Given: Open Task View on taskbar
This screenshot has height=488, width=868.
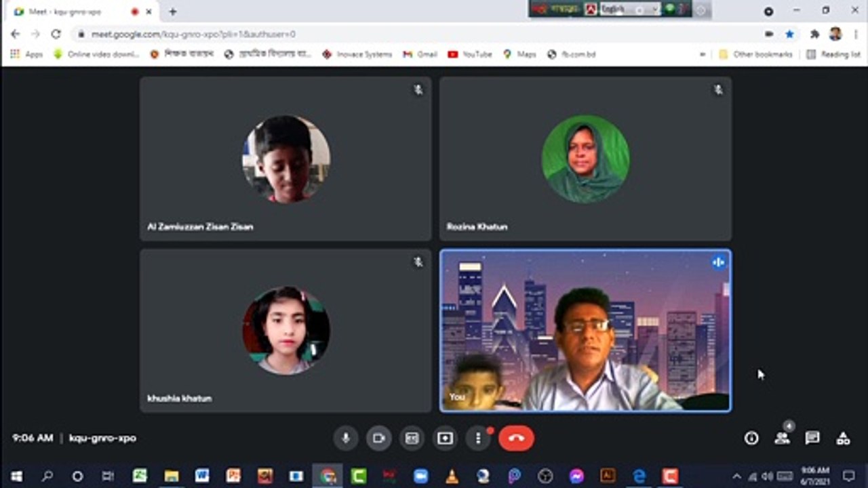Looking at the screenshot, I should (108, 476).
